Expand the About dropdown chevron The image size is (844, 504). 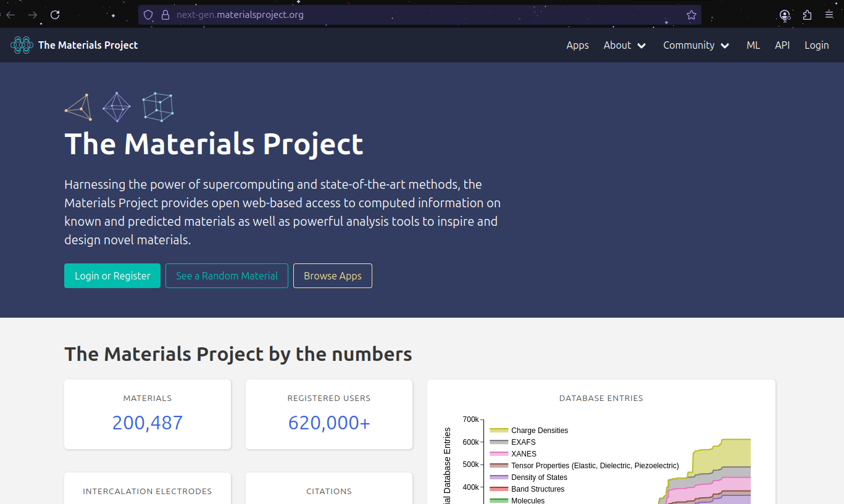641,46
